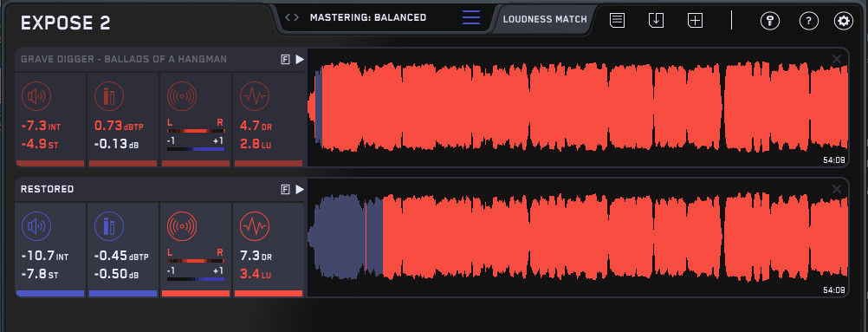Click inside the Grave Digger waveform

[x=578, y=107]
